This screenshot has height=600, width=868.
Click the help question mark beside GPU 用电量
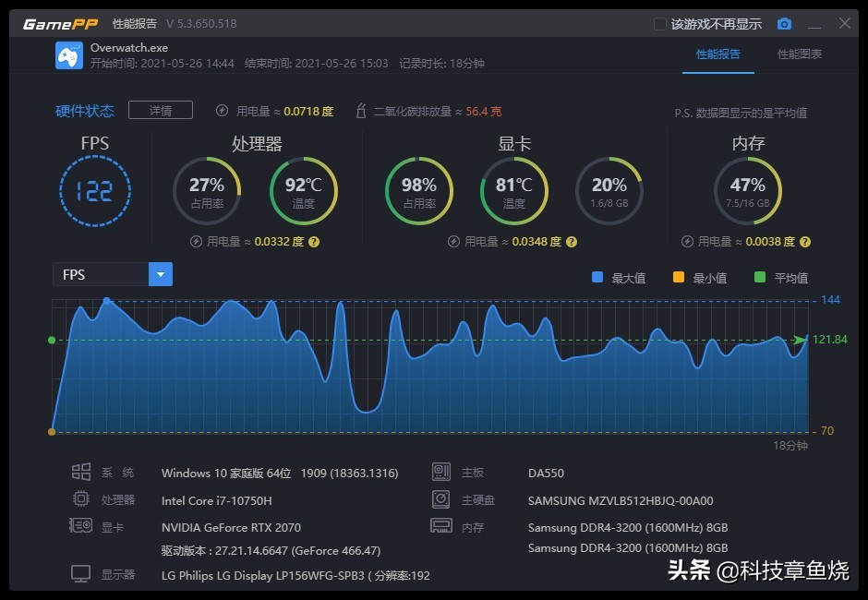pos(571,241)
